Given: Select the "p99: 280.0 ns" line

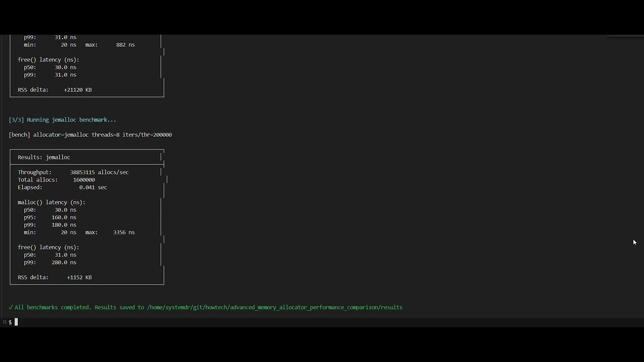Looking at the screenshot, I should (50, 262).
